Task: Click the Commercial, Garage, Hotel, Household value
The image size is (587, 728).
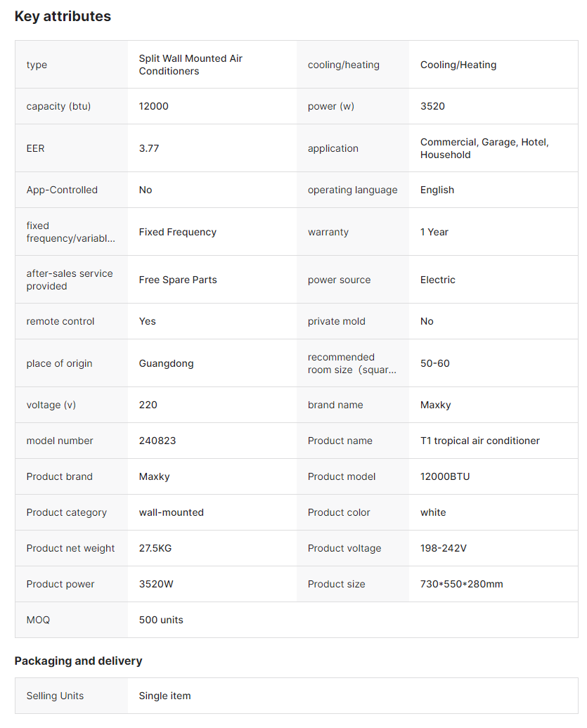Action: pyautogui.click(x=484, y=148)
